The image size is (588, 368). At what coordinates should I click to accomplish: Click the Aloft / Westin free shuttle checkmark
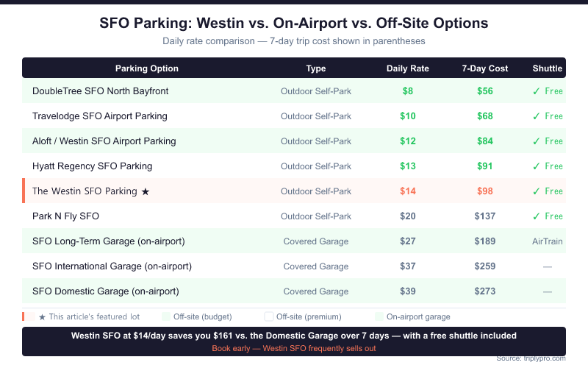click(x=537, y=141)
